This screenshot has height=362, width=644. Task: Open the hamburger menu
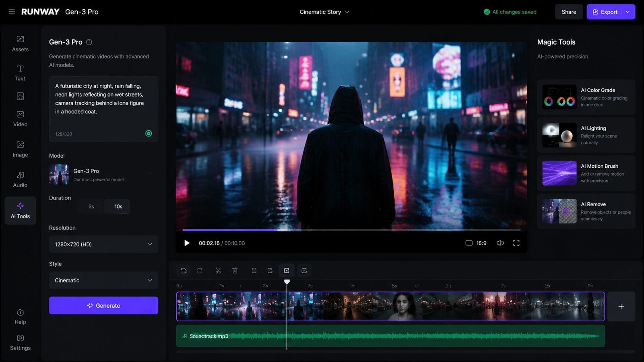pos(12,12)
